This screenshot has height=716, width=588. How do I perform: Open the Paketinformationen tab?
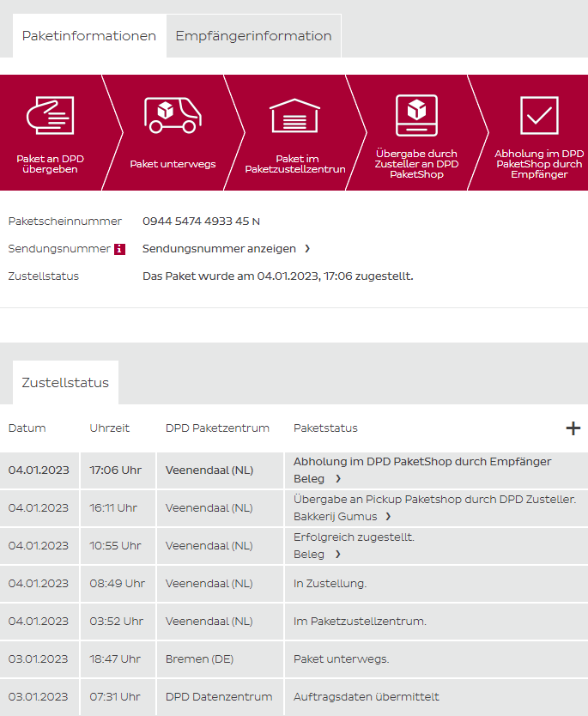pyautogui.click(x=88, y=36)
